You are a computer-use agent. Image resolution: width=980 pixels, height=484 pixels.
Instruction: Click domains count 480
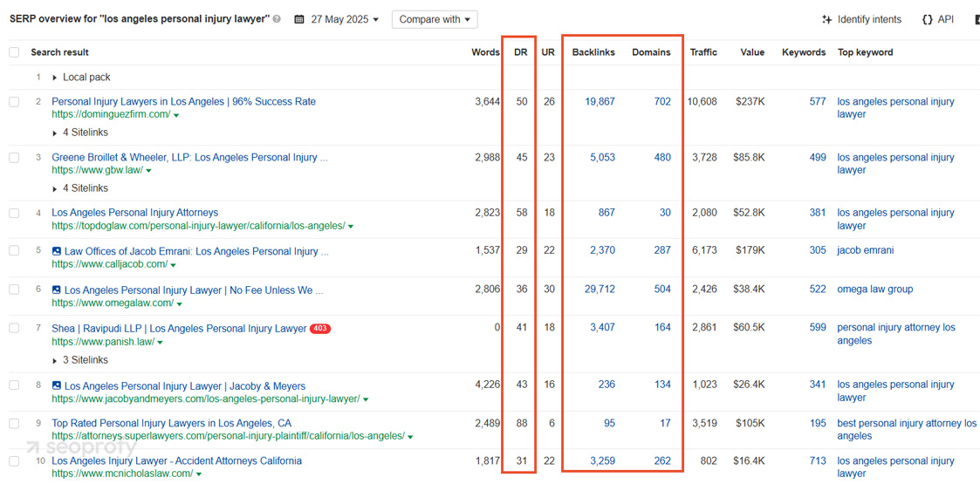[662, 158]
